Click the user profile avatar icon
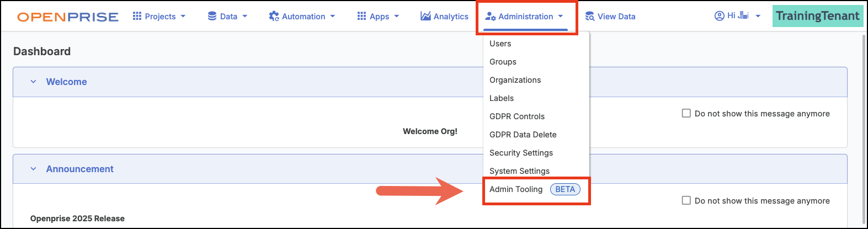868x229 pixels. (719, 16)
